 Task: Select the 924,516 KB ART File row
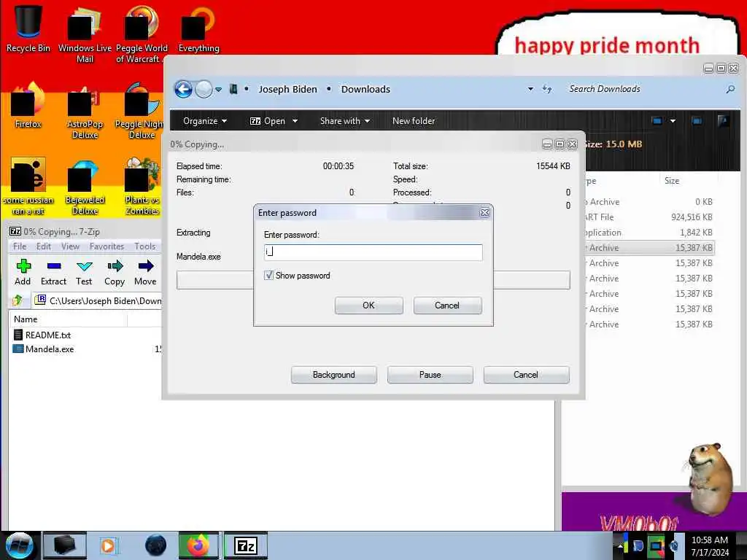[x=650, y=217]
